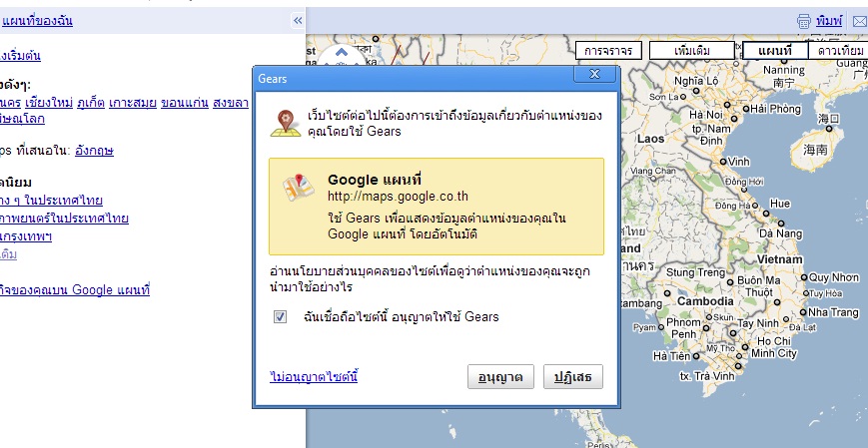Switch to ดาวเทียม satellite view
The image size is (868, 448).
click(840, 51)
